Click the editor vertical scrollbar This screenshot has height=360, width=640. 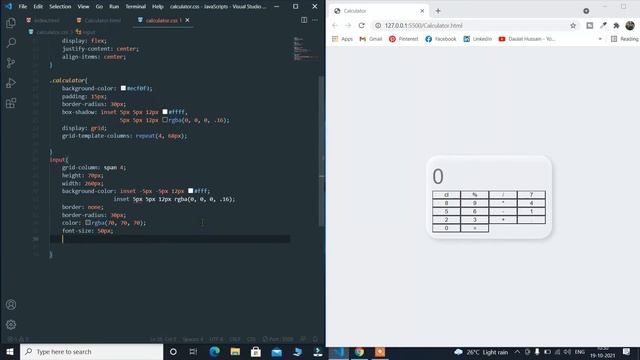point(322,151)
